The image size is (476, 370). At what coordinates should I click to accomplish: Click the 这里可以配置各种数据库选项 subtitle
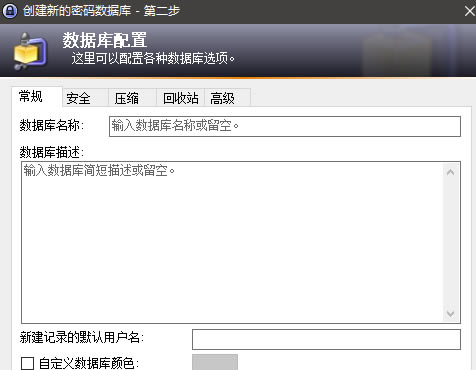click(153, 58)
